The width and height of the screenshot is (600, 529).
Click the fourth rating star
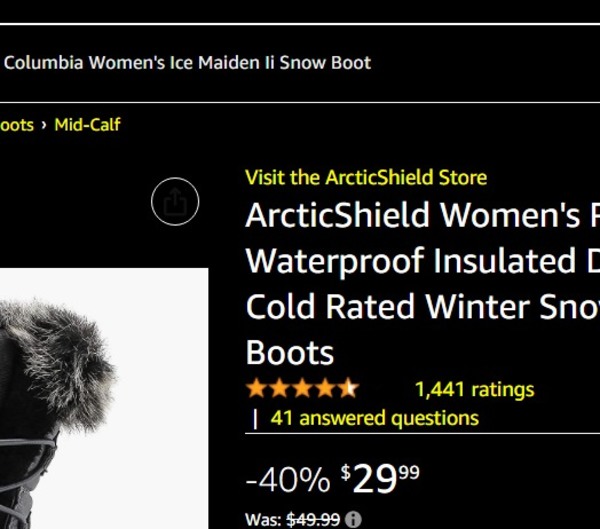(x=325, y=388)
